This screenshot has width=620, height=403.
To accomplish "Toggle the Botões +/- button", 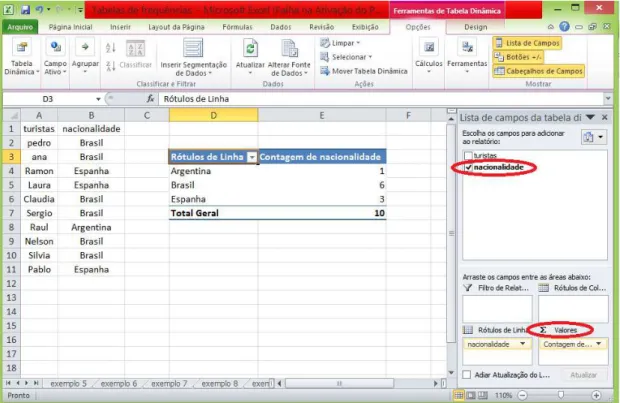I will coord(518,57).
